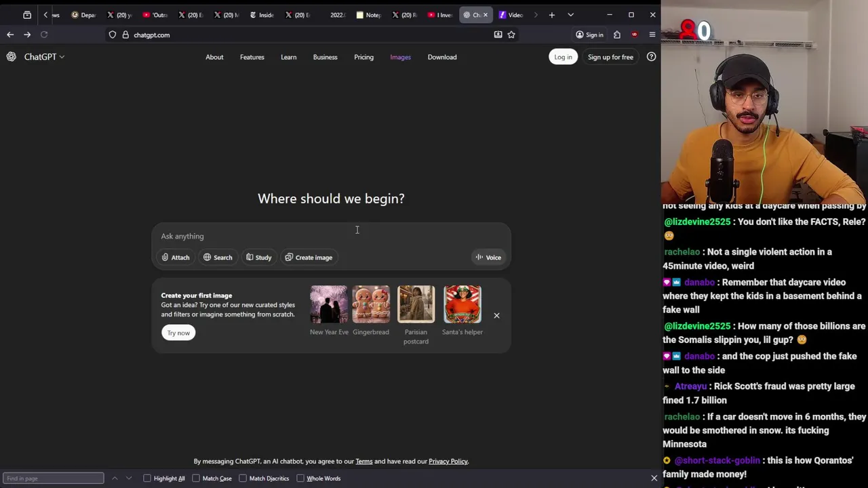Open the uBlock Origin extension icon
This screenshot has height=488, width=868.
pyautogui.click(x=635, y=35)
